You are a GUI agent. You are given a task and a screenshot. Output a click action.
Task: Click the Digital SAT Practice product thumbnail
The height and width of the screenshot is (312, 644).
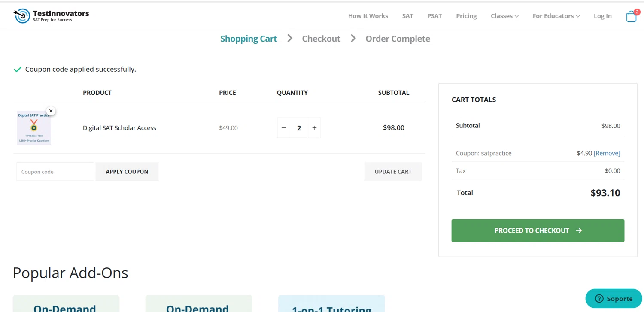point(34,128)
